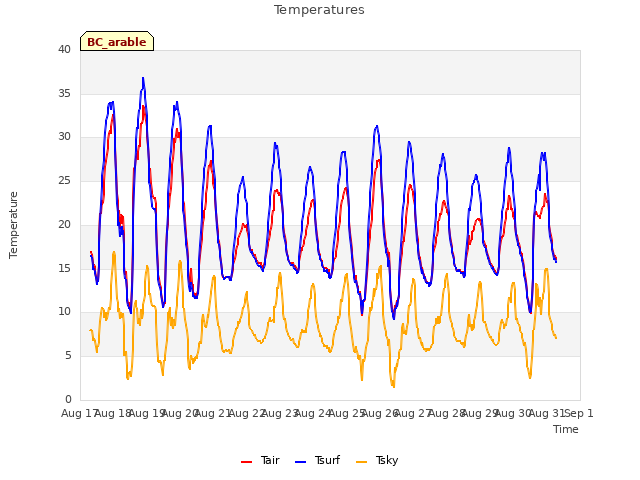The width and height of the screenshot is (640, 480).
Task: Click the highest blue Tsurf peak near 37
Action: click(143, 78)
